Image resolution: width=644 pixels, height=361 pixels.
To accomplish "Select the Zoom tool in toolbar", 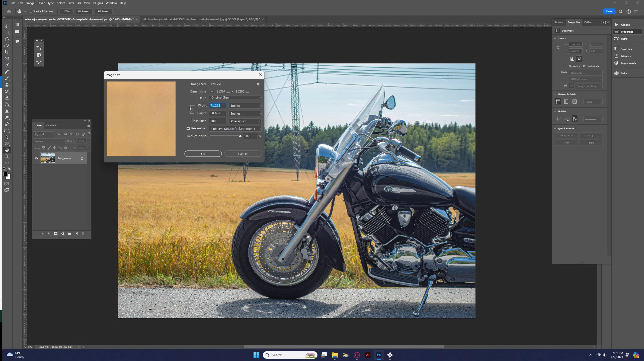I will [7, 156].
